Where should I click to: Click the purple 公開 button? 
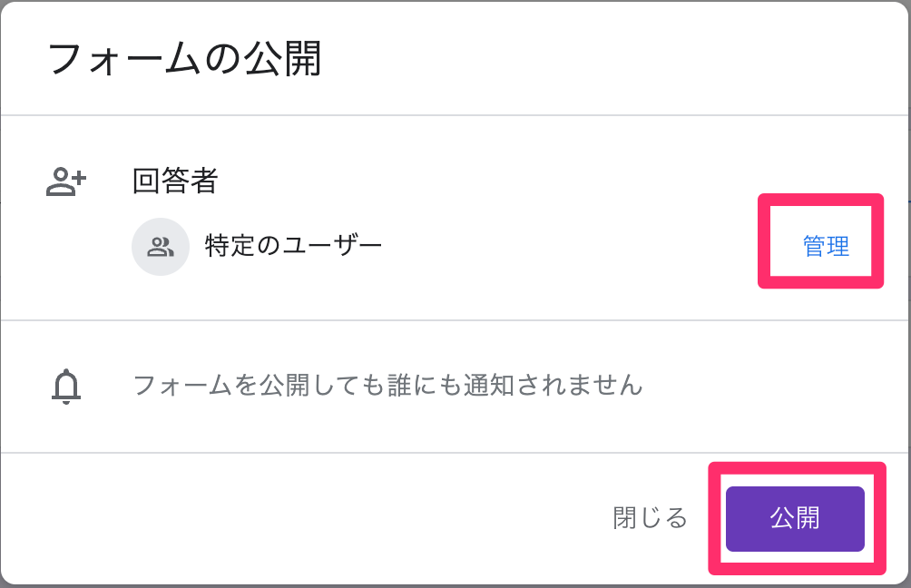[795, 518]
